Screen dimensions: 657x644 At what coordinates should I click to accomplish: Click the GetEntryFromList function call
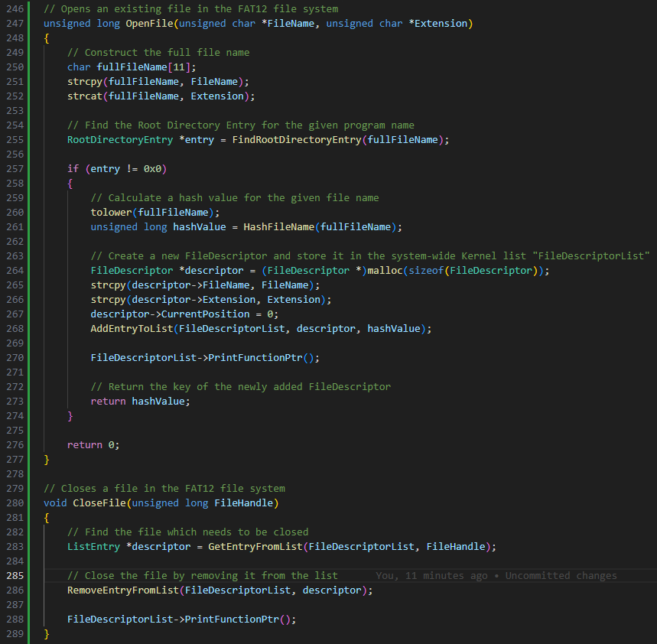[255, 546]
